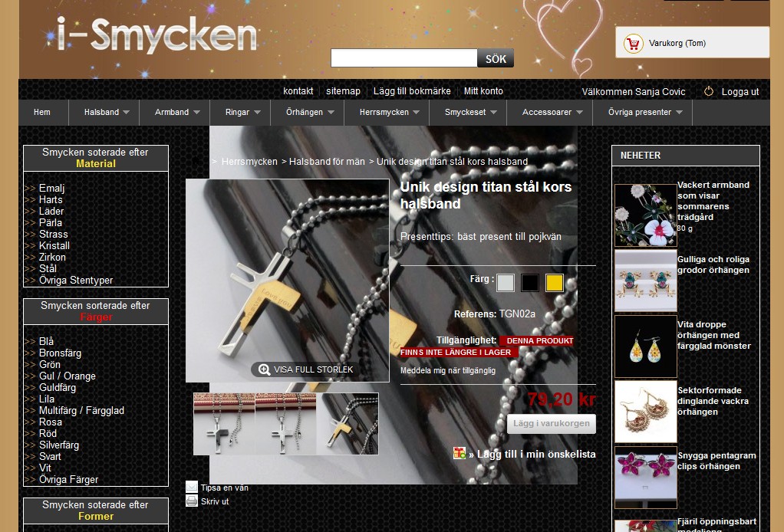Click Lägg till i min önskelista
The height and width of the screenshot is (532, 784).
click(536, 454)
